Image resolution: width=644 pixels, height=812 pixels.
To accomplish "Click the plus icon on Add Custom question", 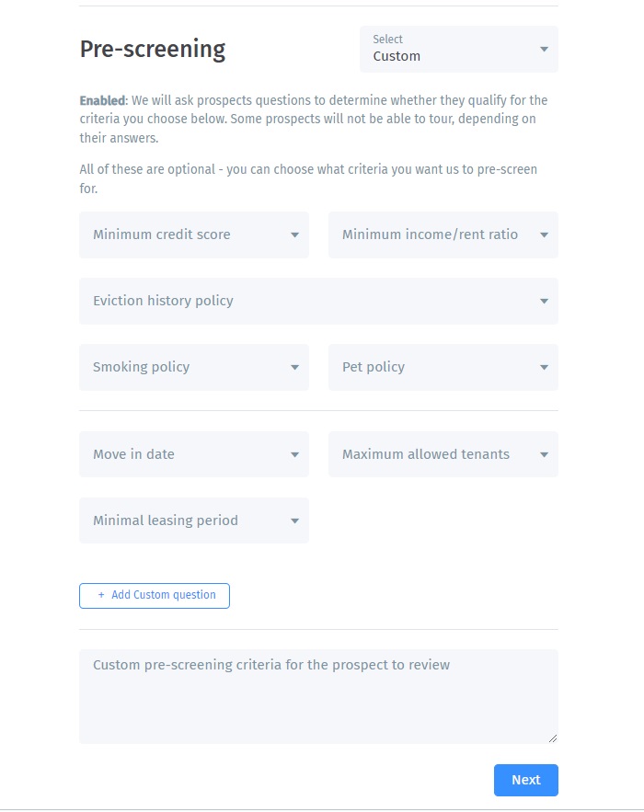I will tap(101, 596).
